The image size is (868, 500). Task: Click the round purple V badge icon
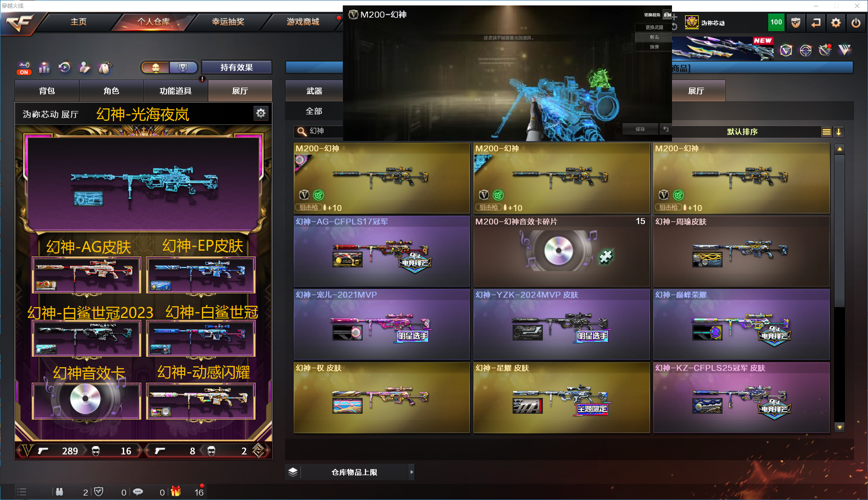[x=786, y=50]
